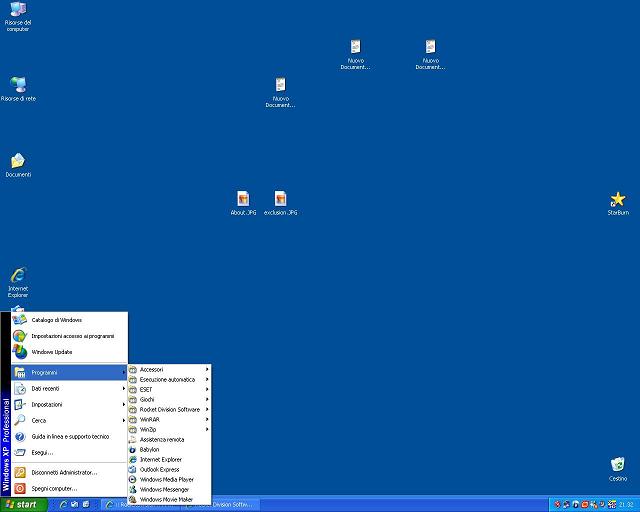Screen dimensions: 640x512
Task: Launch Windows Media Player
Action: 169,479
